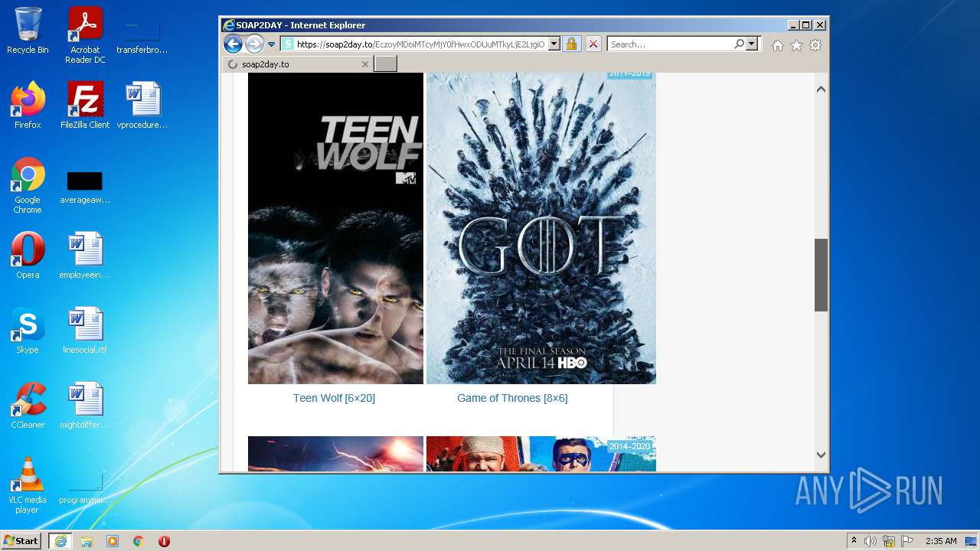Viewport: 980px width, 551px height.
Task: Close the soap2day.to tab
Action: point(364,64)
